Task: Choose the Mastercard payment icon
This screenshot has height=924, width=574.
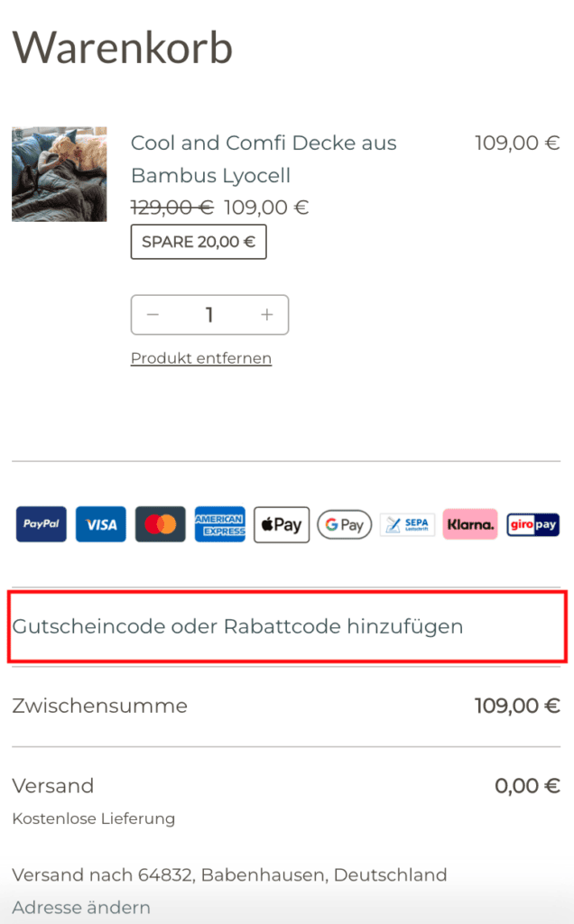Action: [161, 524]
